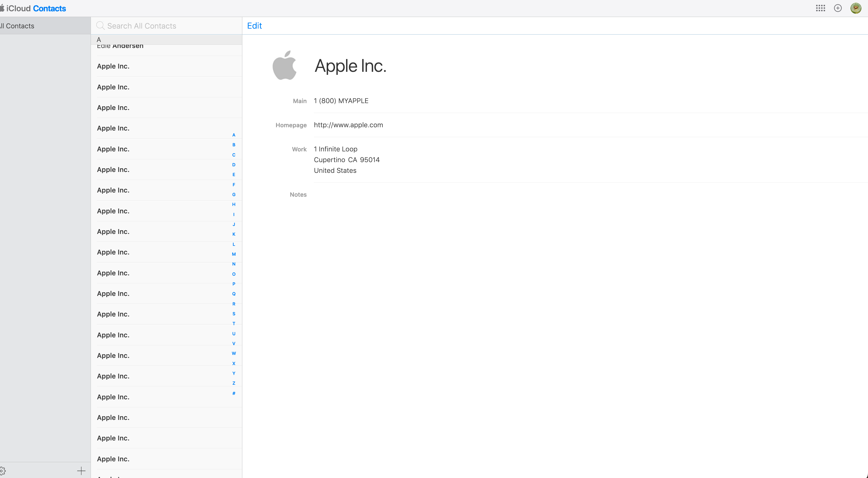Click the Main phone label
This screenshot has width=868, height=478.
pos(300,101)
